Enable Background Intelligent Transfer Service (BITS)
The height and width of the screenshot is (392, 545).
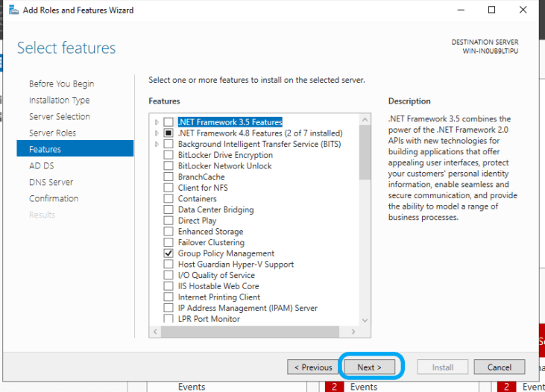(x=168, y=144)
